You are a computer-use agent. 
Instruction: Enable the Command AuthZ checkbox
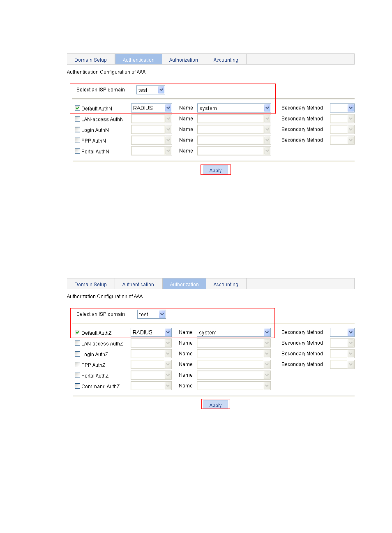click(77, 386)
